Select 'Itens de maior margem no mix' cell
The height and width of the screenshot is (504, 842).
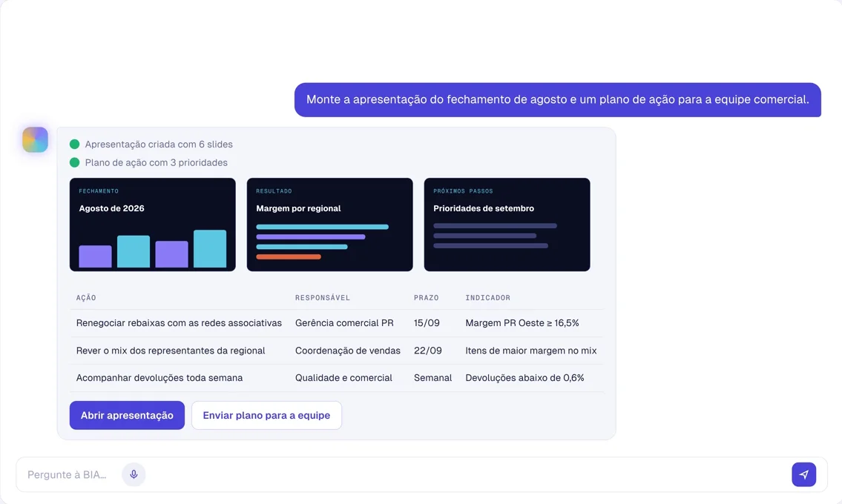pos(531,351)
